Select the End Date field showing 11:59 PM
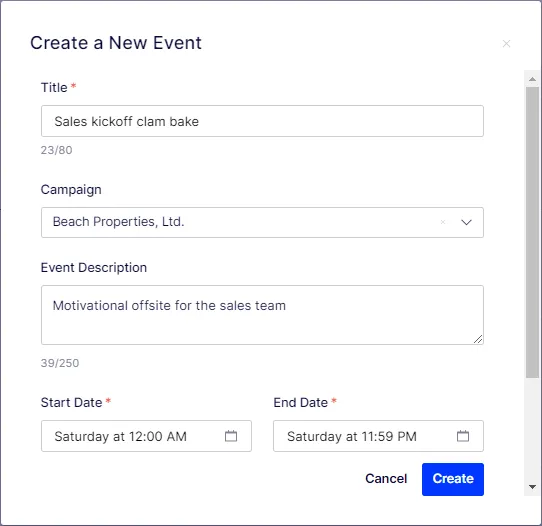The image size is (542, 526). coord(378,436)
